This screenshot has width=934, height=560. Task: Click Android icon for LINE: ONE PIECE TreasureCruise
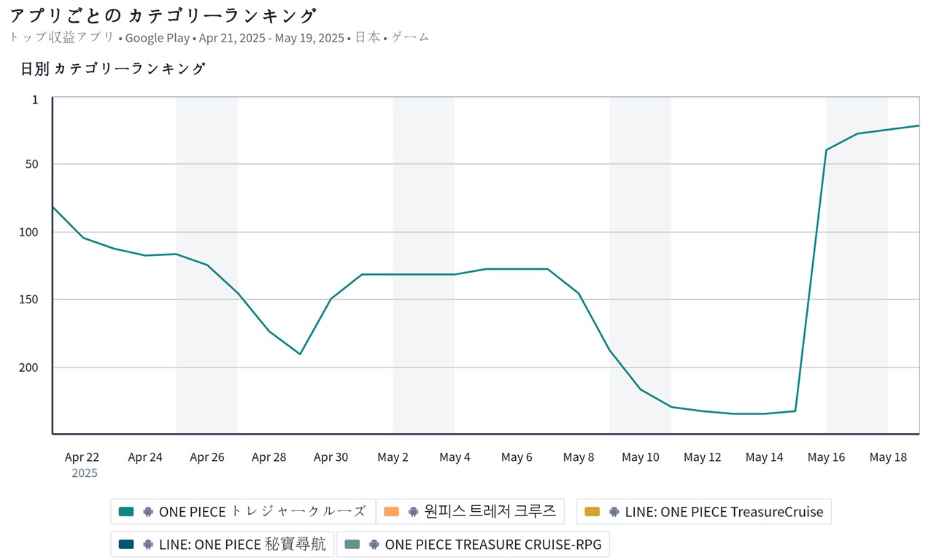[x=614, y=512]
